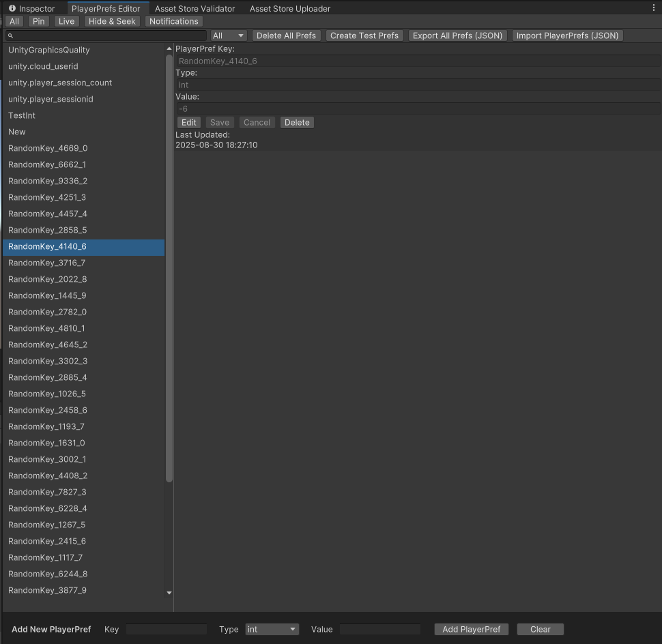Click Import PlayerPrefs (JSON)
The height and width of the screenshot is (644, 662).
tap(566, 35)
